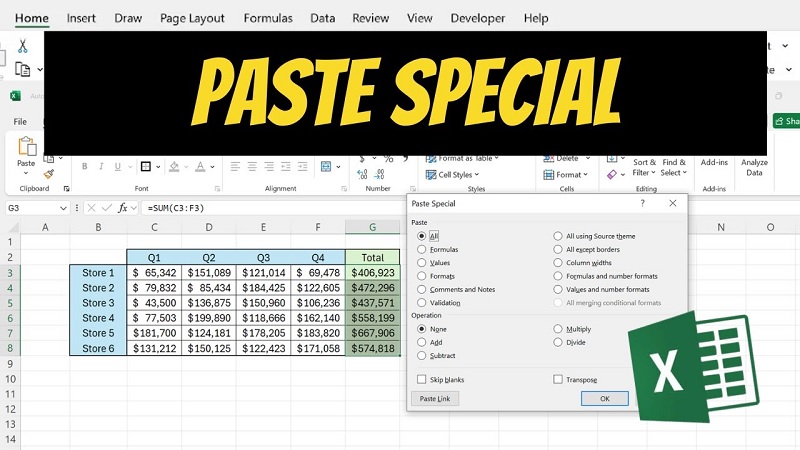The height and width of the screenshot is (450, 800).
Task: Open Formulas tab
Action: click(268, 18)
